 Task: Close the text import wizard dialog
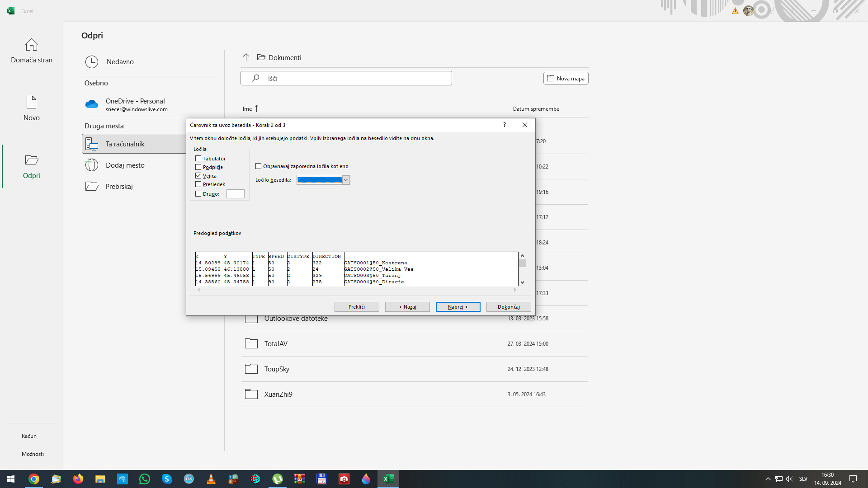pyautogui.click(x=525, y=125)
